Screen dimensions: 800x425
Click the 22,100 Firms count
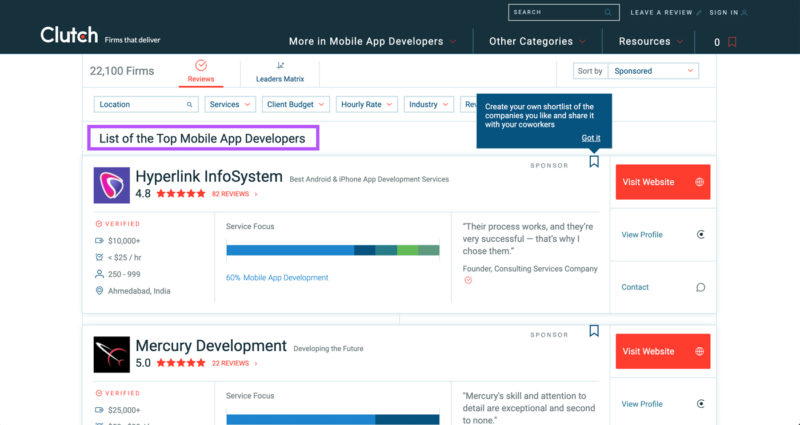122,71
